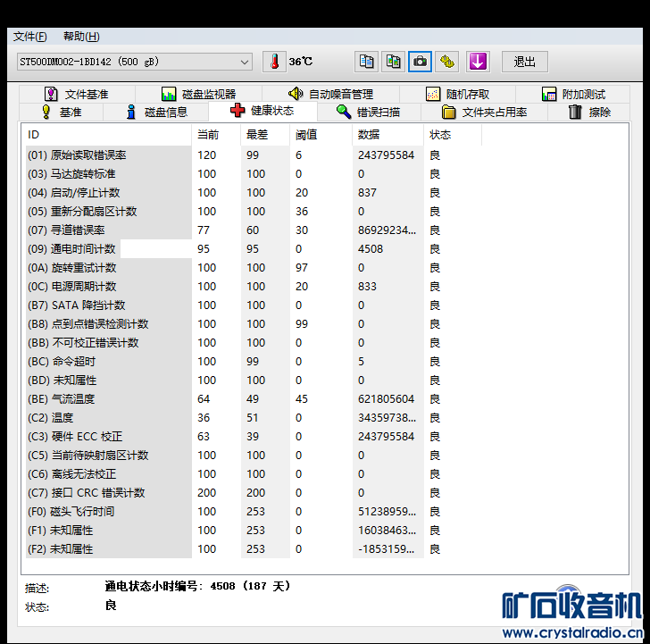This screenshot has width=650, height=644.
Task: Click the copy info to clipboard icon
Action: (x=366, y=62)
